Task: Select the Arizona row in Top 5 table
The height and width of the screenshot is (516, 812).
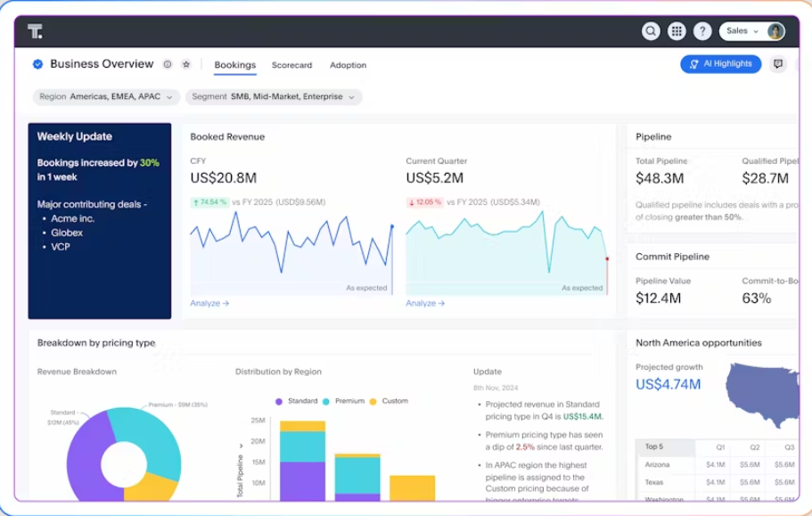Action: click(718, 465)
